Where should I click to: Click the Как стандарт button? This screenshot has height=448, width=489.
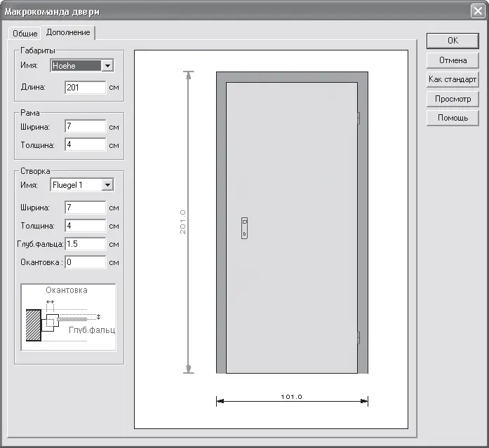[453, 79]
